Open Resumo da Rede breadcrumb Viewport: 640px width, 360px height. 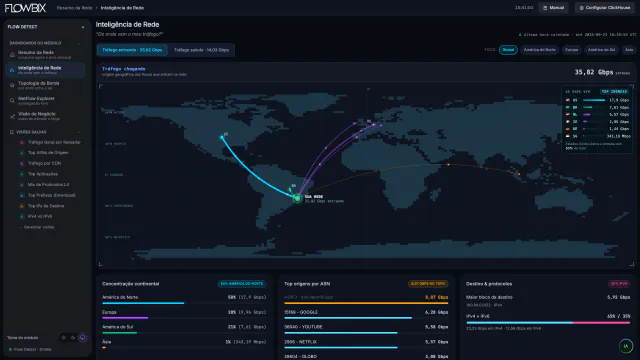pos(74,8)
